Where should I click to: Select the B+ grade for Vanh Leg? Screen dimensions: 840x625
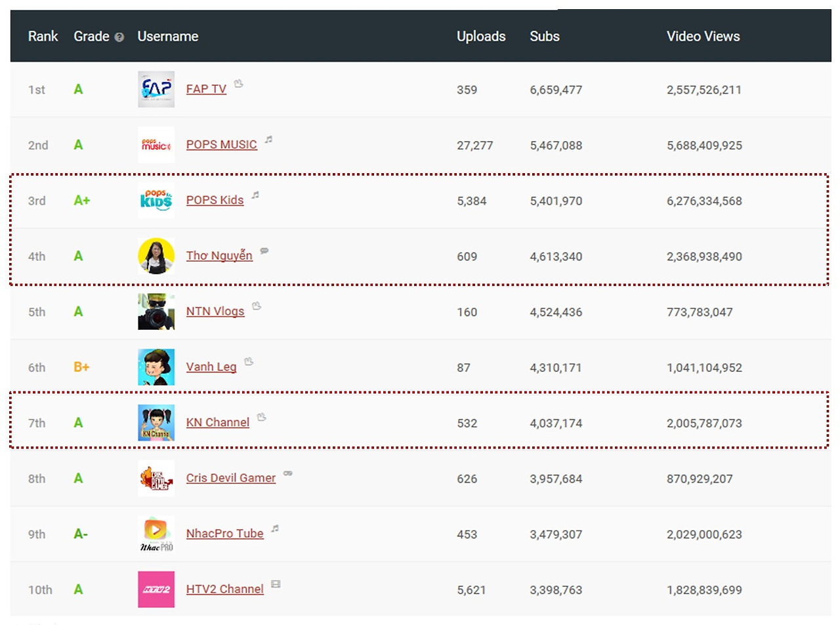(x=81, y=367)
